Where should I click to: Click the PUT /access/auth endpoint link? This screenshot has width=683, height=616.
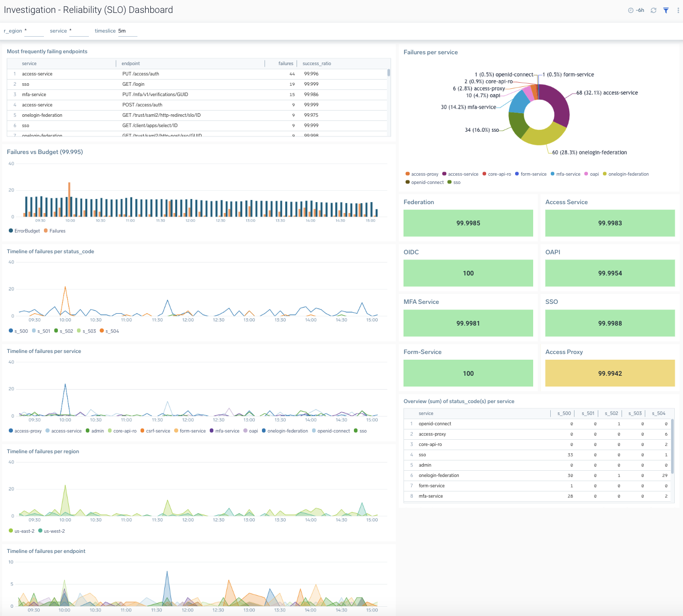click(140, 73)
